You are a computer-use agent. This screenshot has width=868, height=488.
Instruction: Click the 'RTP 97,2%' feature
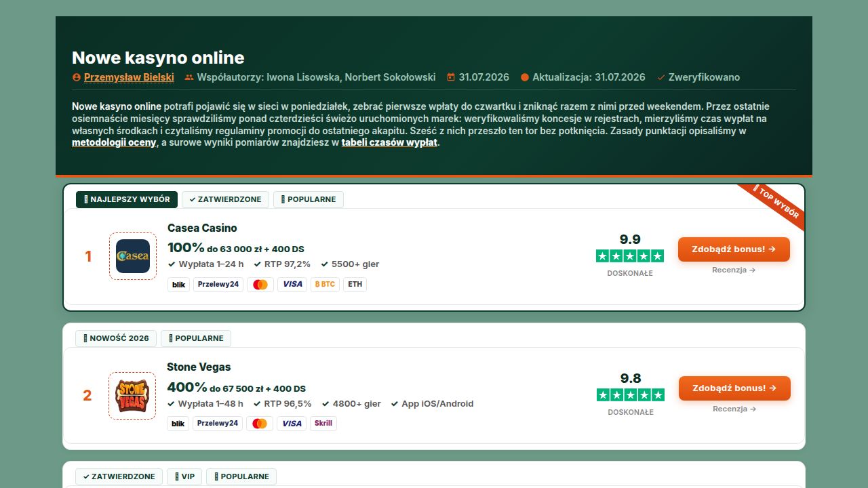coord(282,264)
